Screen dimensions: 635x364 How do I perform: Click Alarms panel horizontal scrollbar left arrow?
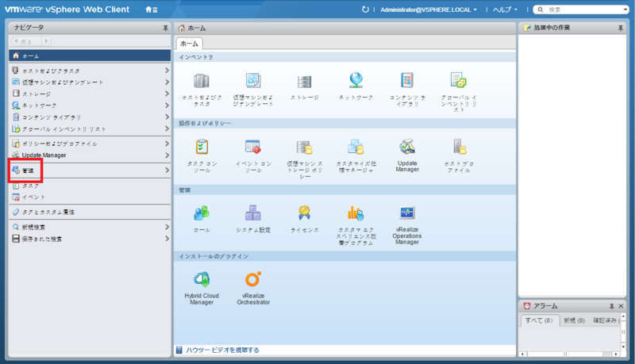523,354
